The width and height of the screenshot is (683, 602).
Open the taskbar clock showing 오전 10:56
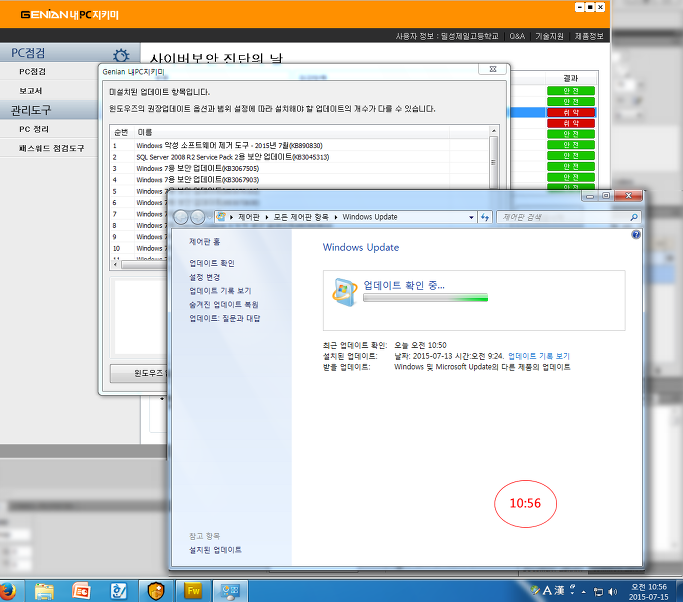[x=649, y=592]
